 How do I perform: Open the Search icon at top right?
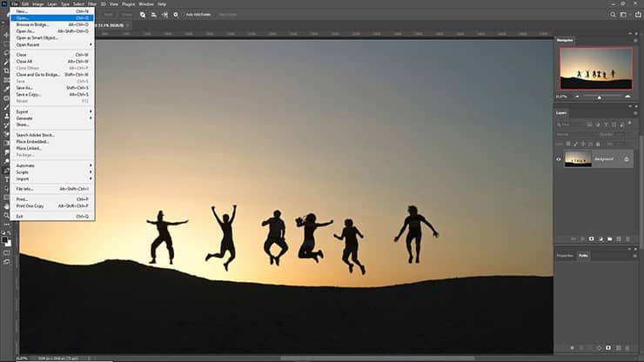pos(613,15)
